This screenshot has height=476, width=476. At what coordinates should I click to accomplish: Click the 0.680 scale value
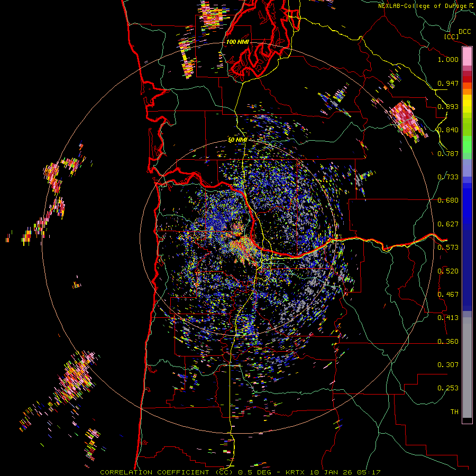[x=448, y=200]
